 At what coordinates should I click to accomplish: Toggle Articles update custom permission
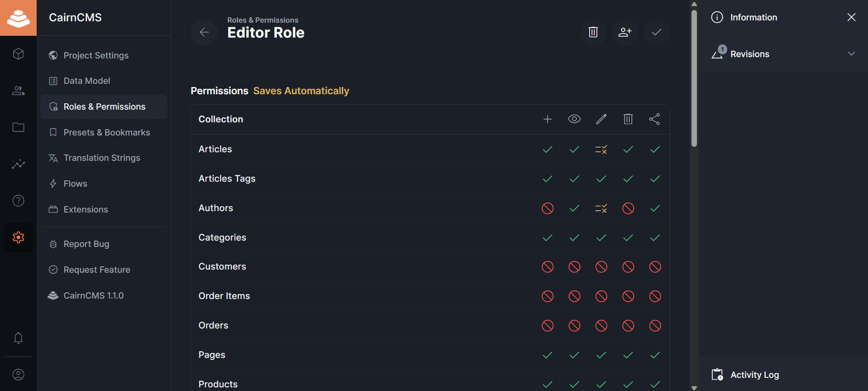[601, 150]
